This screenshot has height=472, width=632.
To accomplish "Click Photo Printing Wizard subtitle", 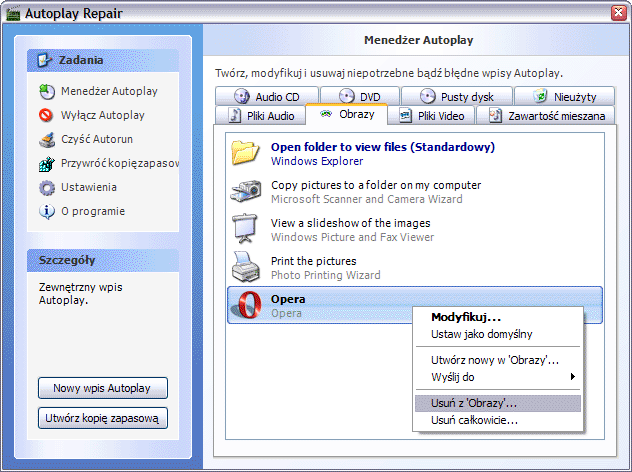I will pos(326,275).
